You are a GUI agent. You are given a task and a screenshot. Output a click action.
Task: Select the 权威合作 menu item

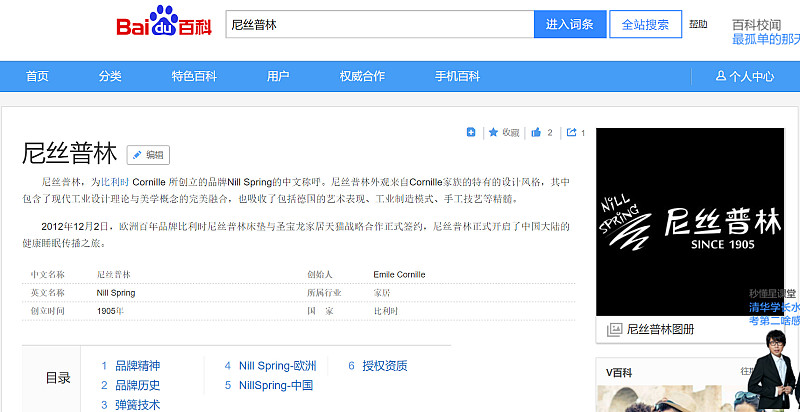[x=362, y=76]
